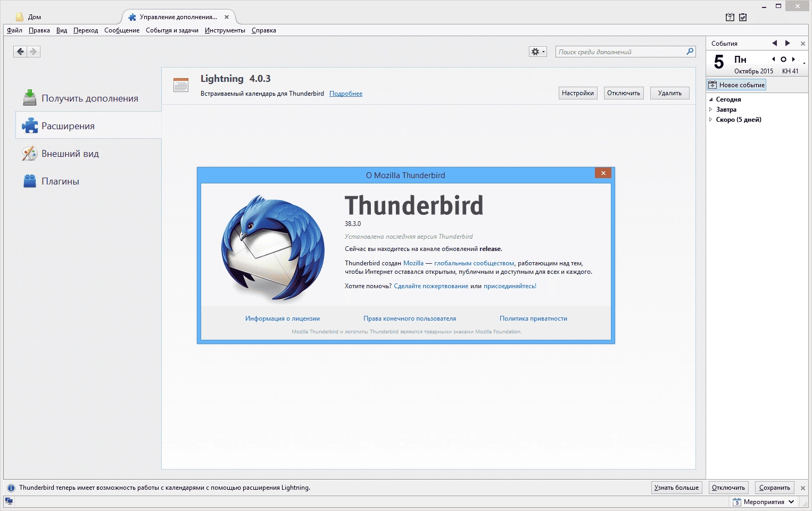Expand the Скоро (5 дней) section
Image resolution: width=812 pixels, height=511 pixels.
(x=711, y=120)
